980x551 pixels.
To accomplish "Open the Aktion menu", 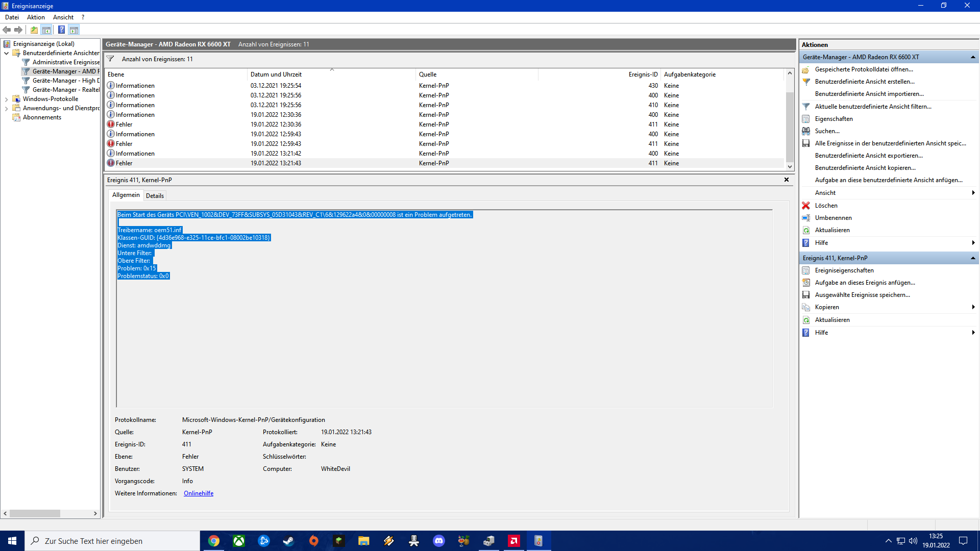I will 36,17.
